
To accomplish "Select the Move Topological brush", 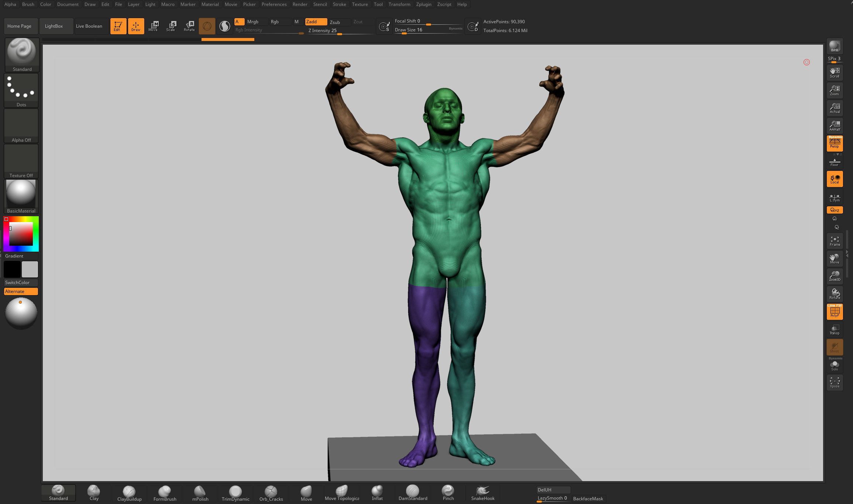I will click(x=342, y=493).
